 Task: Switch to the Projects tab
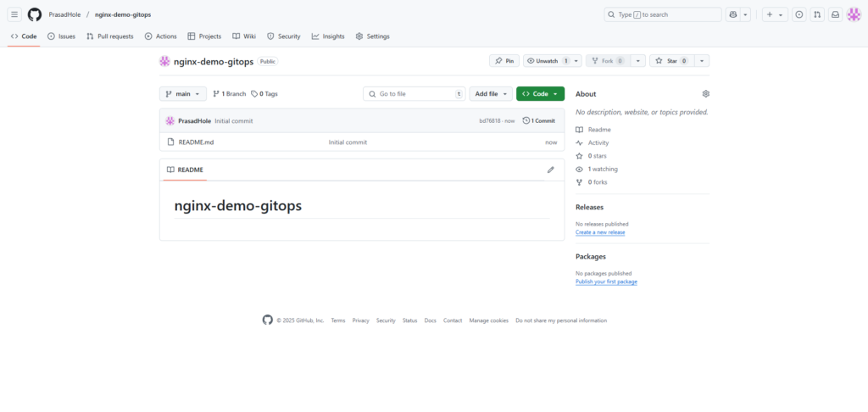tap(204, 36)
